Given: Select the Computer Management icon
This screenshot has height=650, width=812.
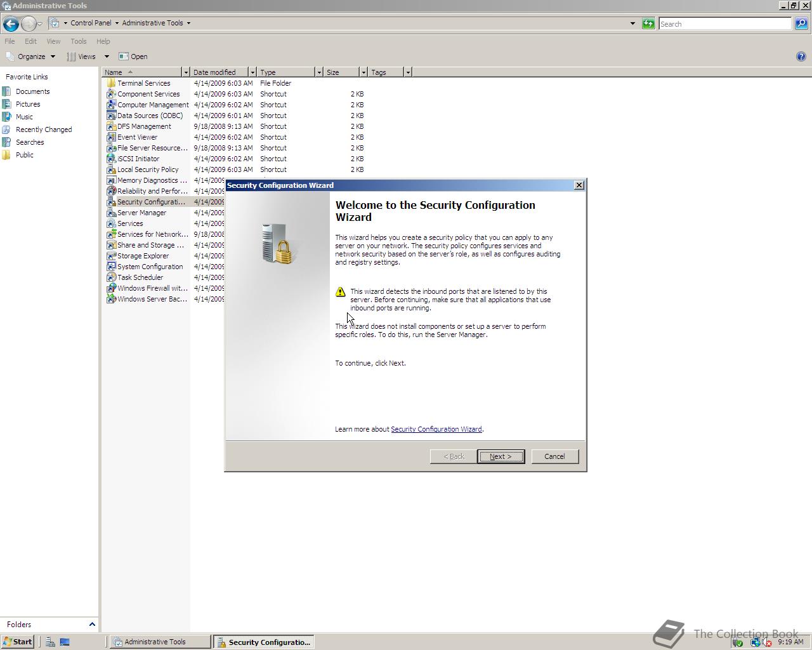Looking at the screenshot, I should [111, 105].
